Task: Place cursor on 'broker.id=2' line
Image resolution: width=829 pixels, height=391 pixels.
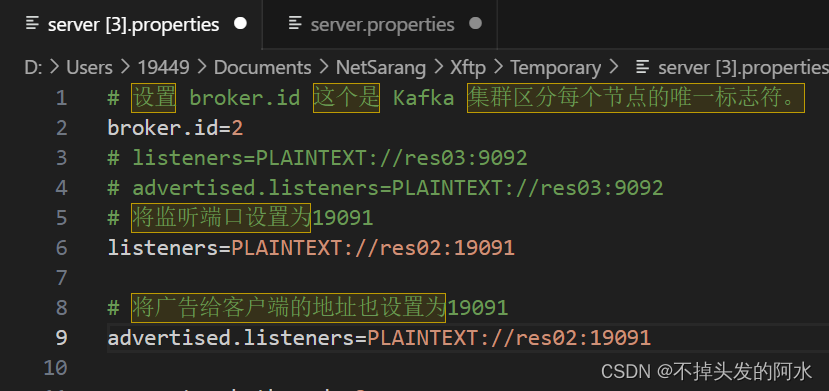Action: click(175, 128)
